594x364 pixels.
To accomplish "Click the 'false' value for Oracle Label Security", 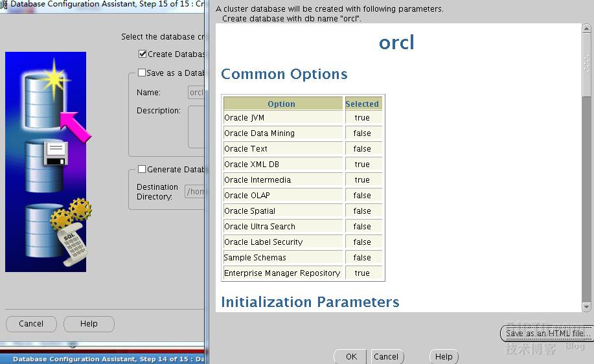I will tap(363, 242).
